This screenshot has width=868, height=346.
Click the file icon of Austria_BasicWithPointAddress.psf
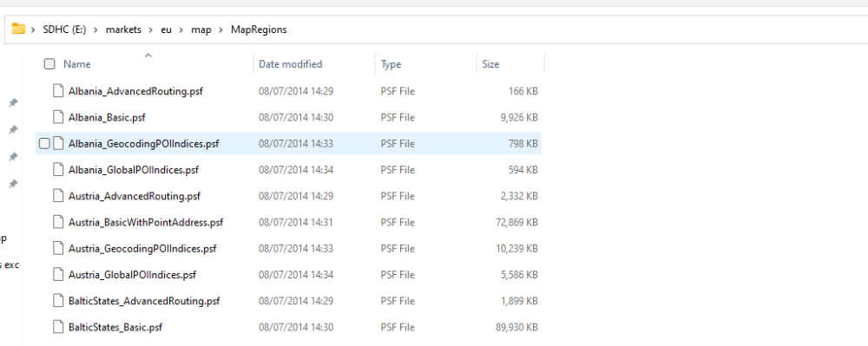click(58, 222)
